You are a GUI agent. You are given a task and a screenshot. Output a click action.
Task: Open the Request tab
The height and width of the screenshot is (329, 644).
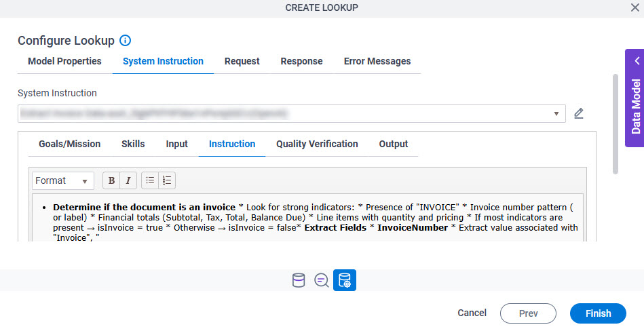(242, 61)
